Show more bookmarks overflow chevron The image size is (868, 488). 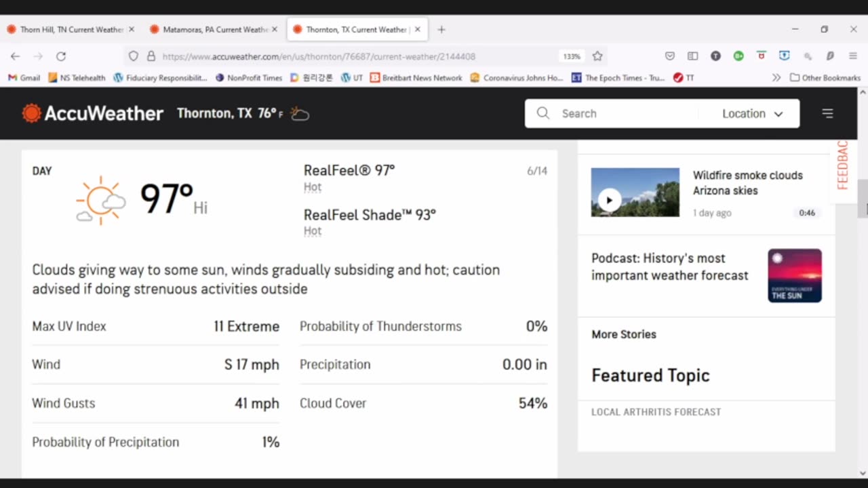(776, 78)
